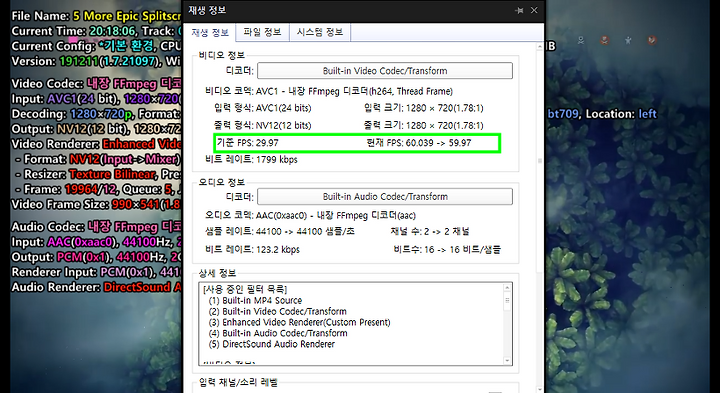Click the Video Frame Size 990×541 overlay line
The width and height of the screenshot is (720, 393).
tap(96, 204)
